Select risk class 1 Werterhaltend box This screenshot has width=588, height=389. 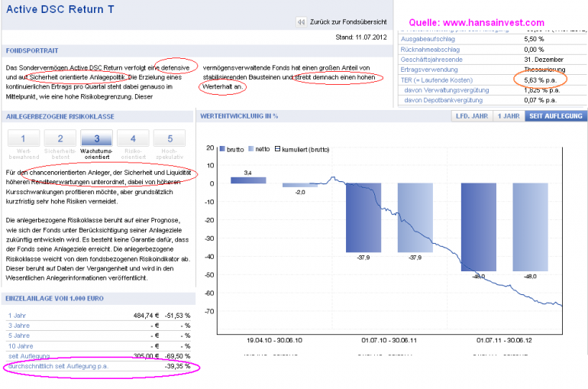pyautogui.click(x=23, y=138)
